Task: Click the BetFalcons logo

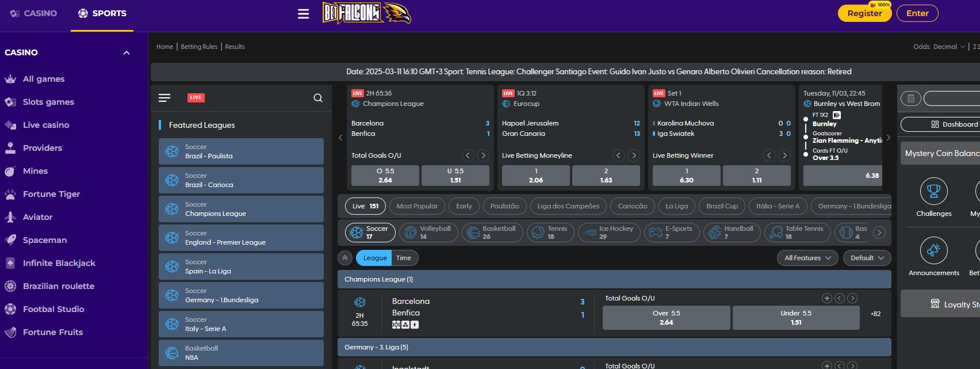Action: (x=367, y=13)
